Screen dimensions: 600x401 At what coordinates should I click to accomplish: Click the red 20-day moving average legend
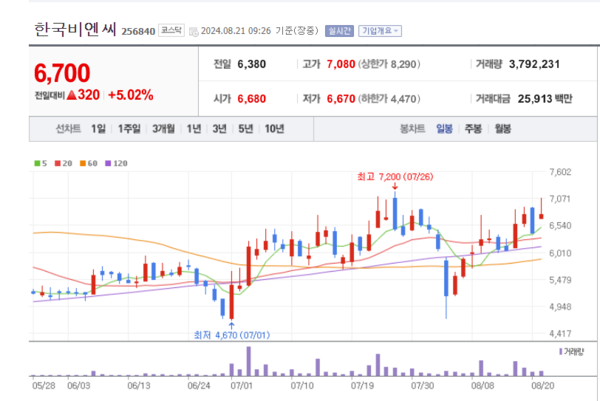click(62, 163)
